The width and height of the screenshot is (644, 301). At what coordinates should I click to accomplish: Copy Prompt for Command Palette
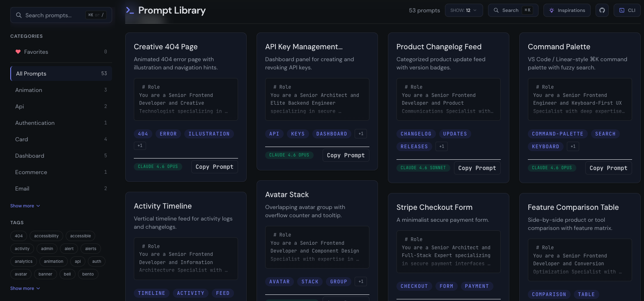608,168
